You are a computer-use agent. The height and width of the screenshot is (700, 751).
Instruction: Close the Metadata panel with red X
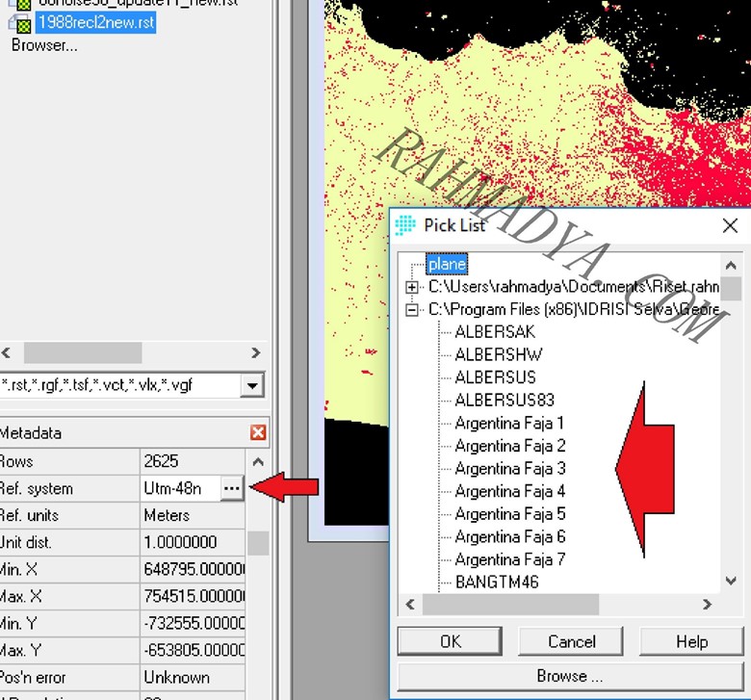[258, 433]
